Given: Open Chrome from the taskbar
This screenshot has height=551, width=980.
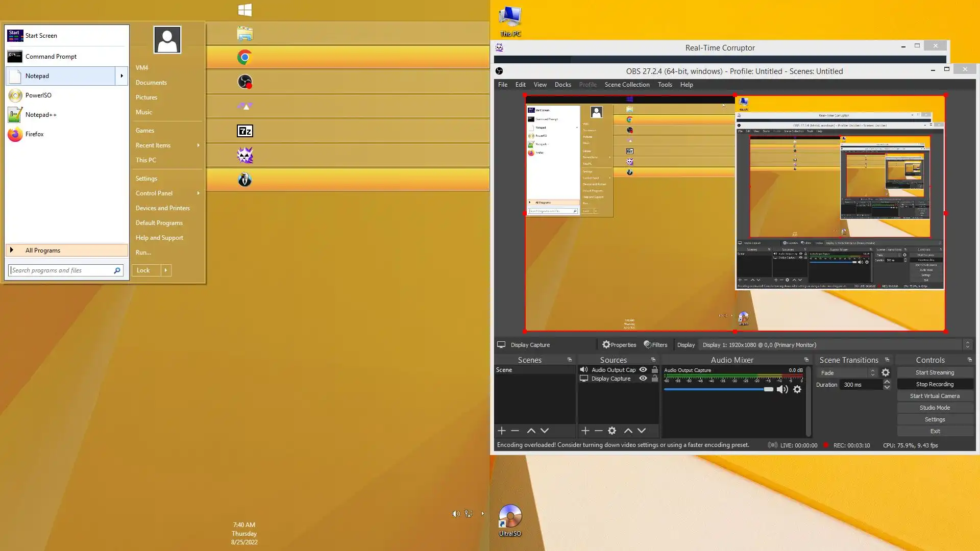Looking at the screenshot, I should 245,58.
